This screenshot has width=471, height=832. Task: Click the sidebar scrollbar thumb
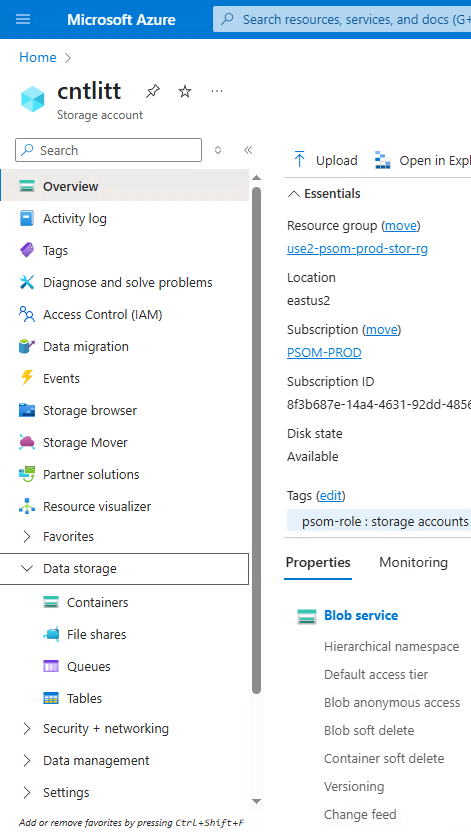pos(256,440)
